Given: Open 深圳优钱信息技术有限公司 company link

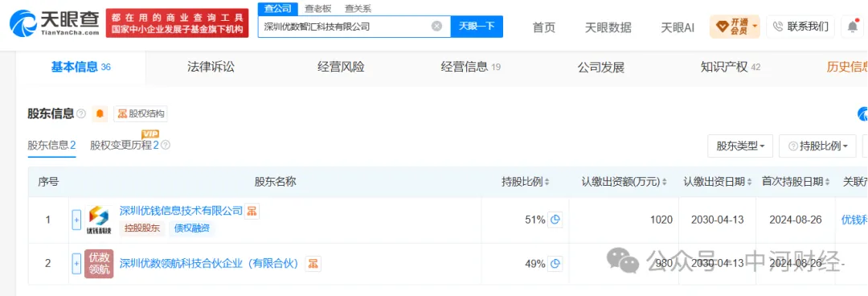Looking at the screenshot, I should pos(181,211).
